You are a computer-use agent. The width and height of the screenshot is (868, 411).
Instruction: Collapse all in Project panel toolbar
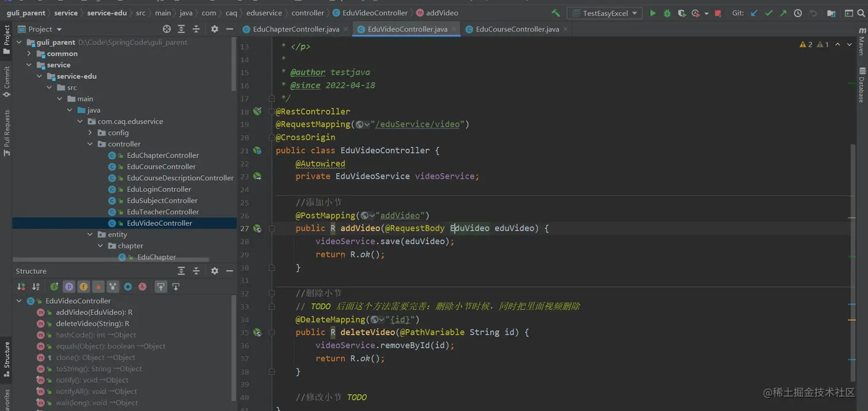(x=196, y=29)
